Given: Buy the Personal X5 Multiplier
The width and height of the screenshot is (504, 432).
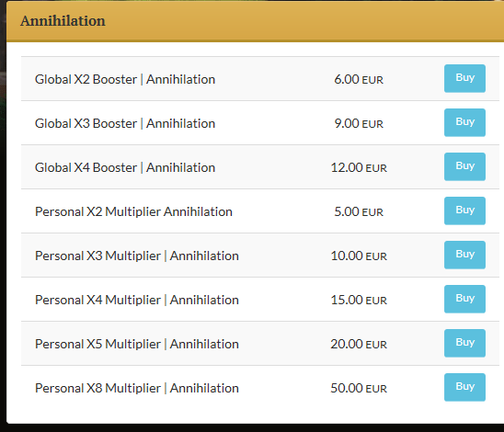Looking at the screenshot, I should pyautogui.click(x=464, y=343).
